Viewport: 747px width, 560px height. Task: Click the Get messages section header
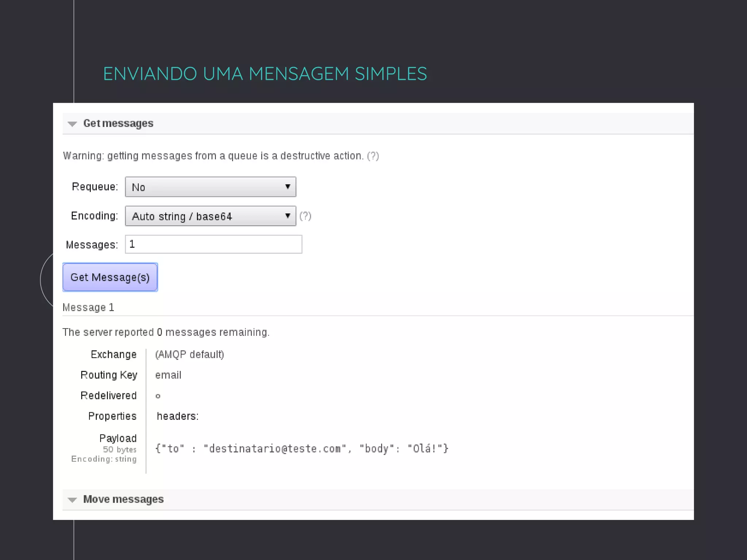pos(118,123)
